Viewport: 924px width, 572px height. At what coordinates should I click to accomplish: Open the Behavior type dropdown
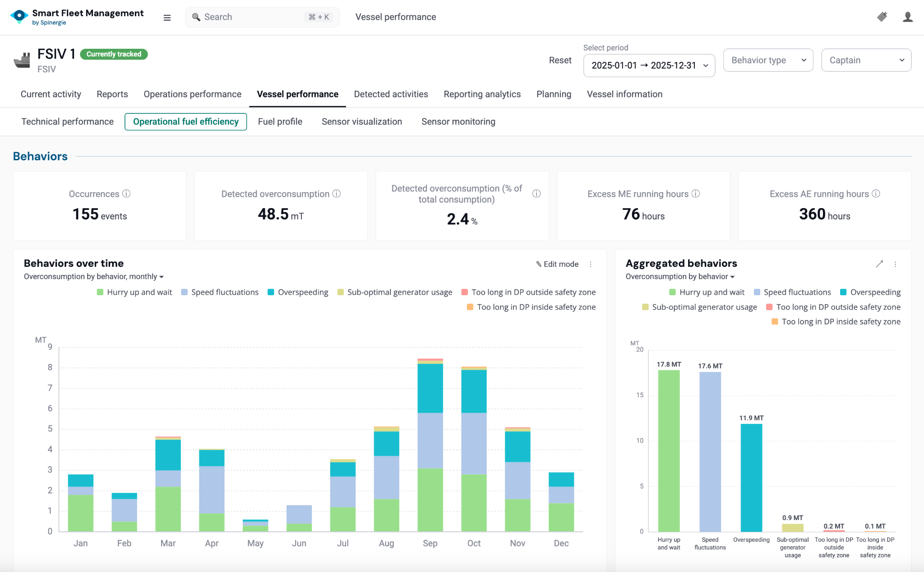pyautogui.click(x=768, y=60)
